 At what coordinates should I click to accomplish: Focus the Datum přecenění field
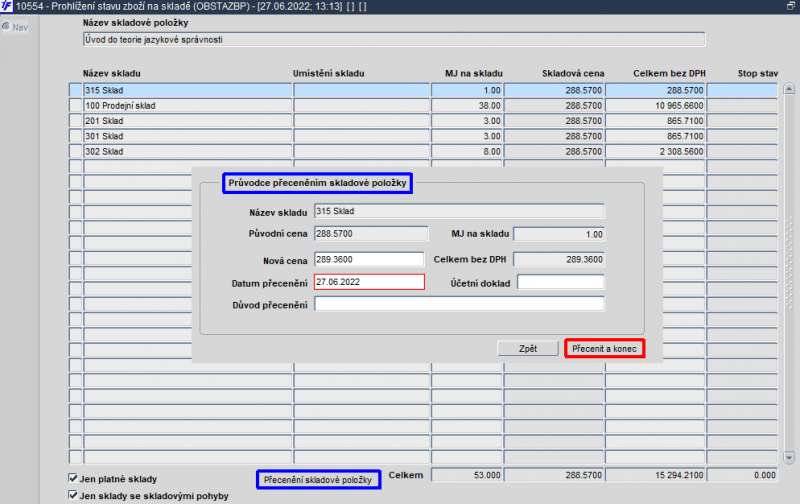tap(369, 282)
